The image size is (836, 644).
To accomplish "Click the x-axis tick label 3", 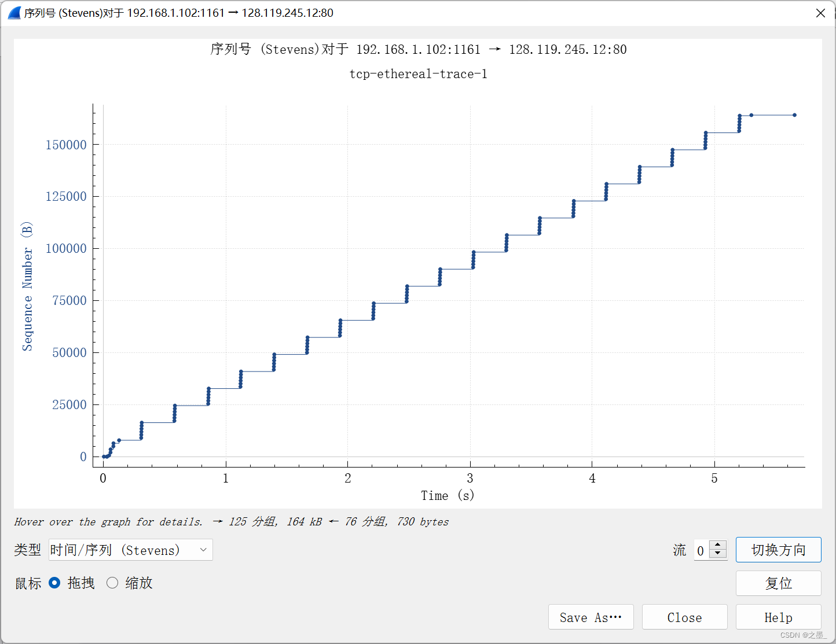I will click(470, 478).
